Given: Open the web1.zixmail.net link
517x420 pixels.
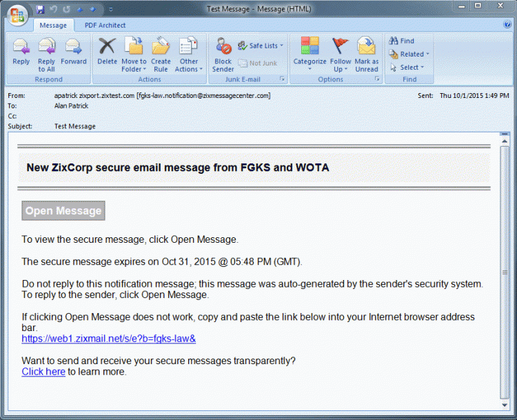Looking at the screenshot, I should pos(109,339).
